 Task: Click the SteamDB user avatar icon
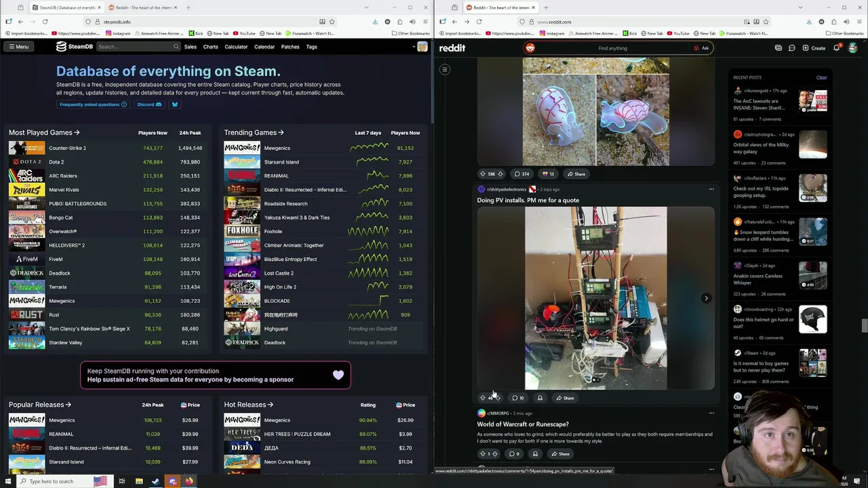click(422, 47)
